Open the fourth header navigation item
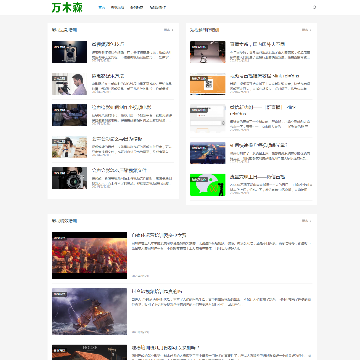Screen dimensions: 360x360 pos(157,7)
